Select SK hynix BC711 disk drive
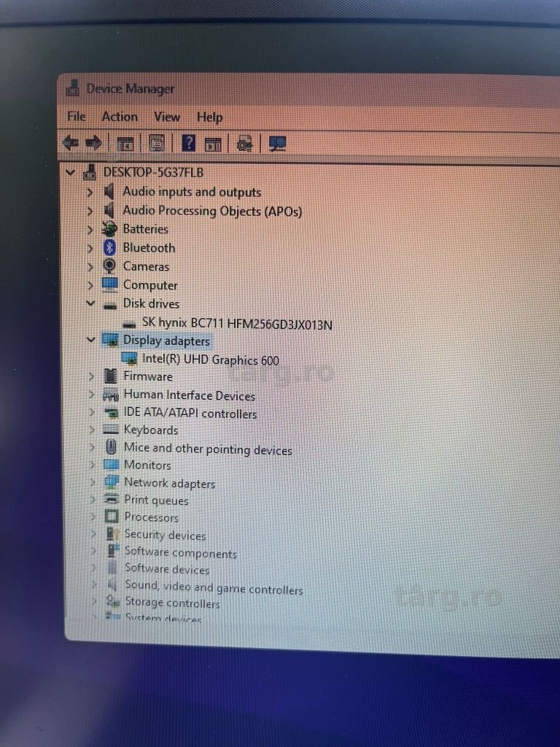This screenshot has width=560, height=747. point(237,323)
